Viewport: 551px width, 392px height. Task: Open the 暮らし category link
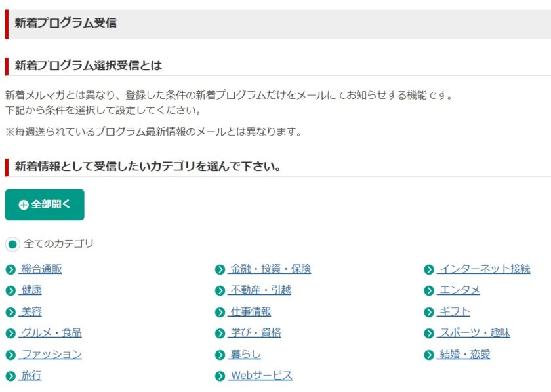tap(245, 354)
